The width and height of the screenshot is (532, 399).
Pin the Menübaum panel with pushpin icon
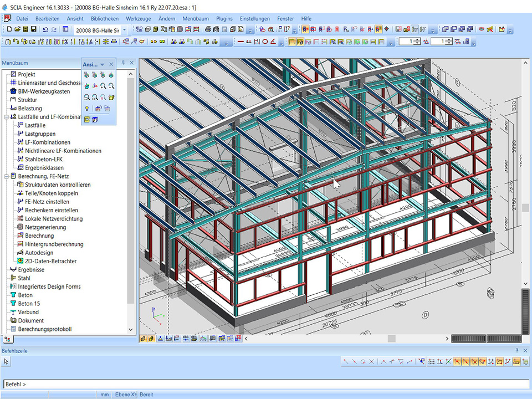[124, 63]
